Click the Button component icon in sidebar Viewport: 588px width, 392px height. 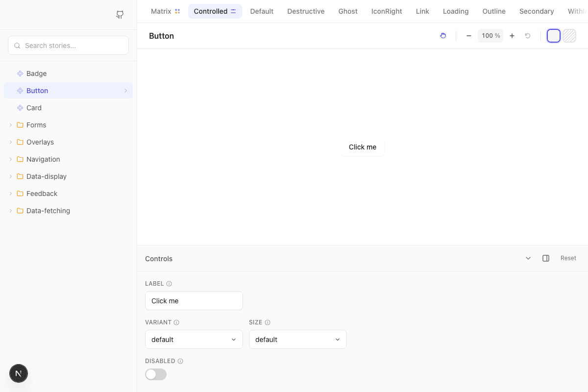pos(20,90)
